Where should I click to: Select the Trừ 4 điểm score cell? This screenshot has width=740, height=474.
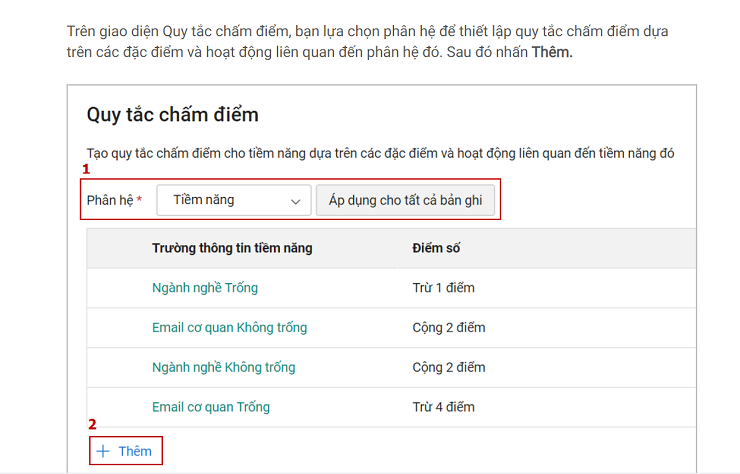tap(444, 406)
